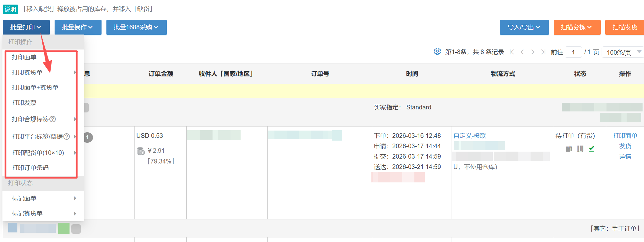Click the green checkmark icon in status column
The width and height of the screenshot is (644, 242).
[x=592, y=149]
